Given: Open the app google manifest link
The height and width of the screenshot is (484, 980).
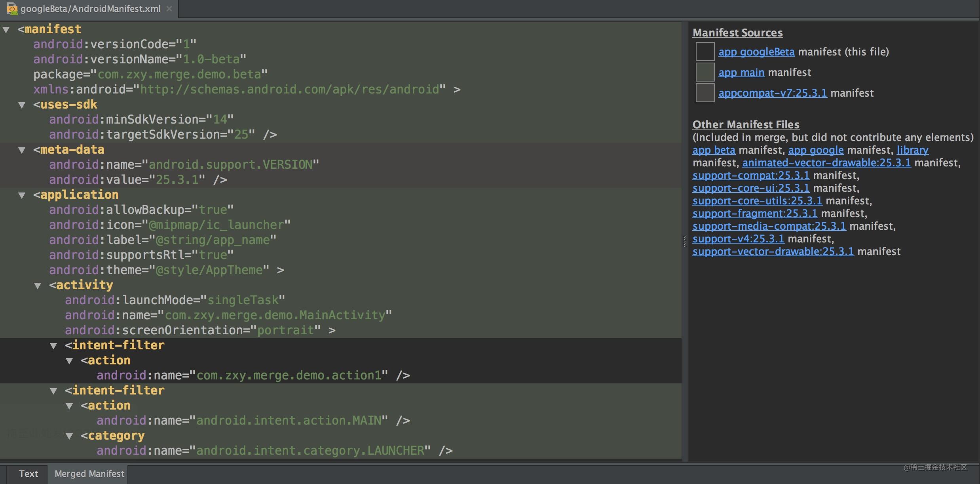Looking at the screenshot, I should (816, 150).
